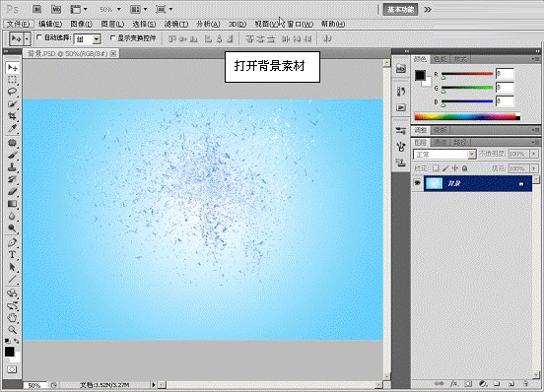Select the Pen tool
The width and height of the screenshot is (544, 392).
pyautogui.click(x=12, y=242)
